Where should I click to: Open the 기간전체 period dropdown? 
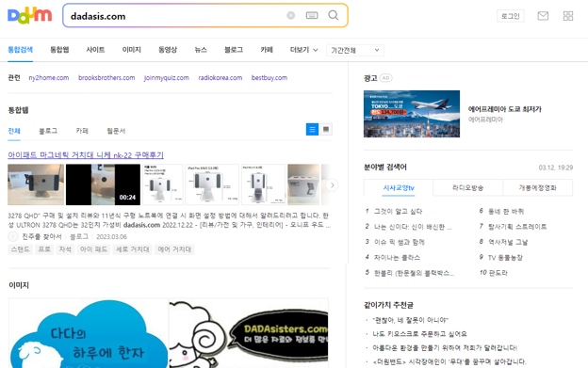(355, 50)
